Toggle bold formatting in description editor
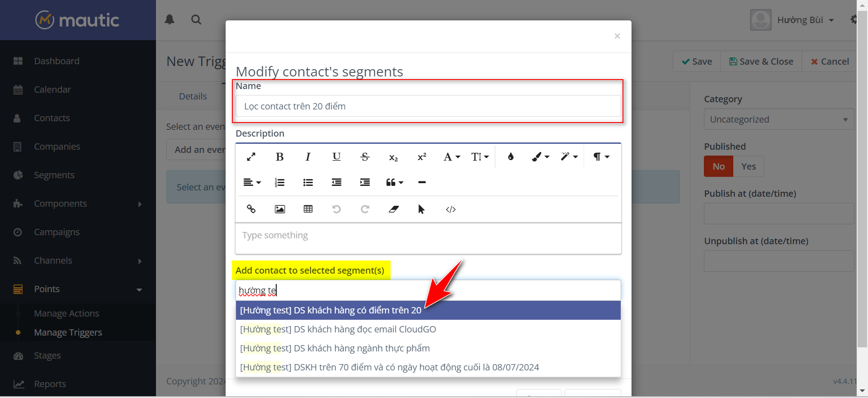This screenshot has height=398, width=868. [x=279, y=157]
